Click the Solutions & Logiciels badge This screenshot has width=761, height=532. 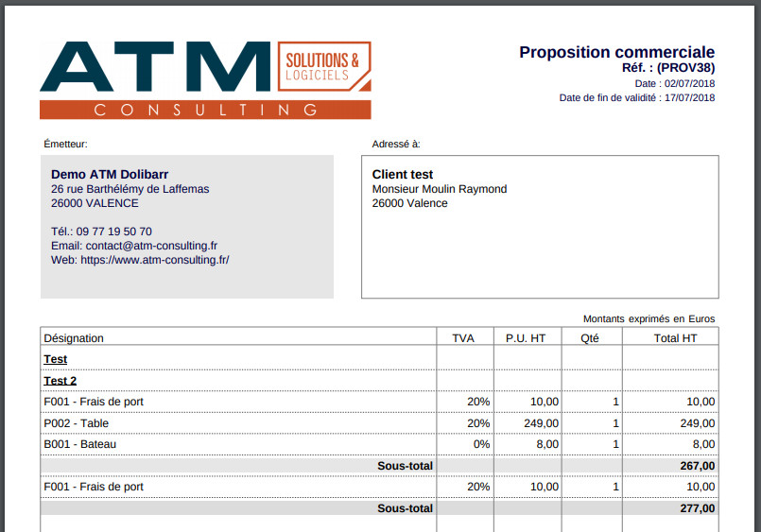(x=324, y=66)
